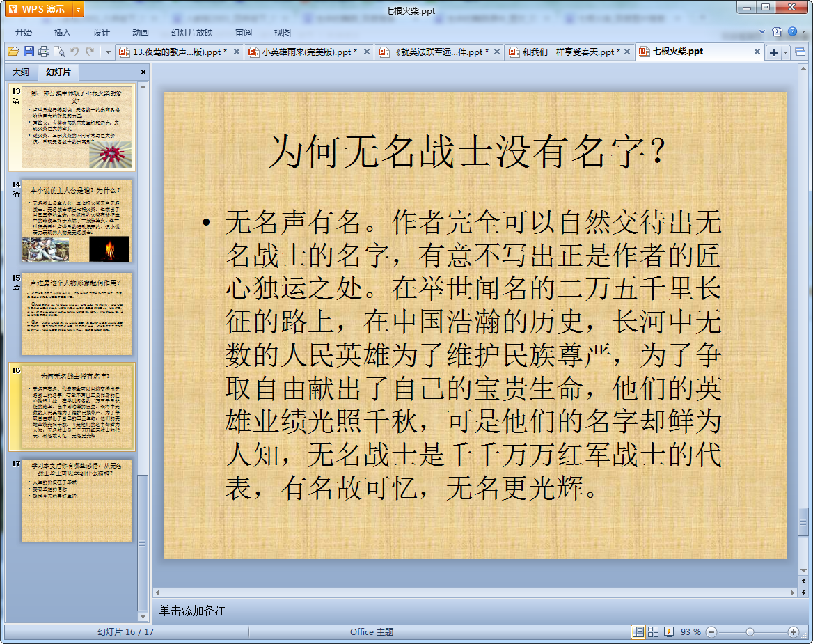This screenshot has height=644, width=813.
Task: Open the 审阅 ribbon tab
Action: tap(243, 32)
